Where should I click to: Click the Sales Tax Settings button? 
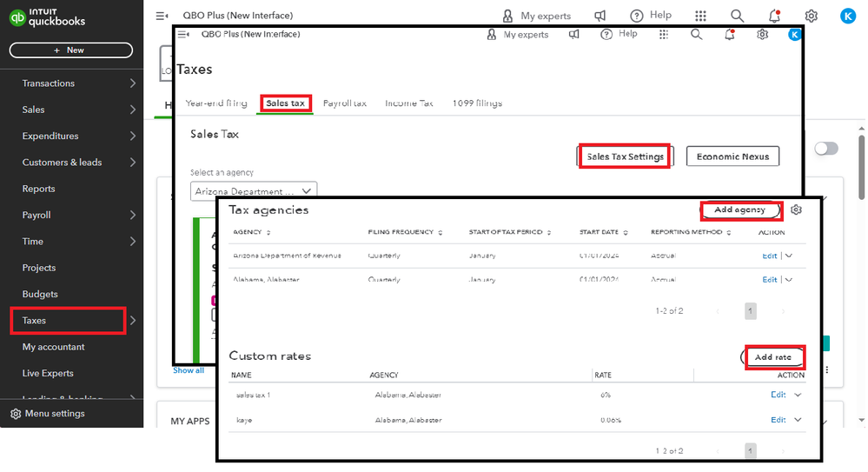(x=625, y=156)
